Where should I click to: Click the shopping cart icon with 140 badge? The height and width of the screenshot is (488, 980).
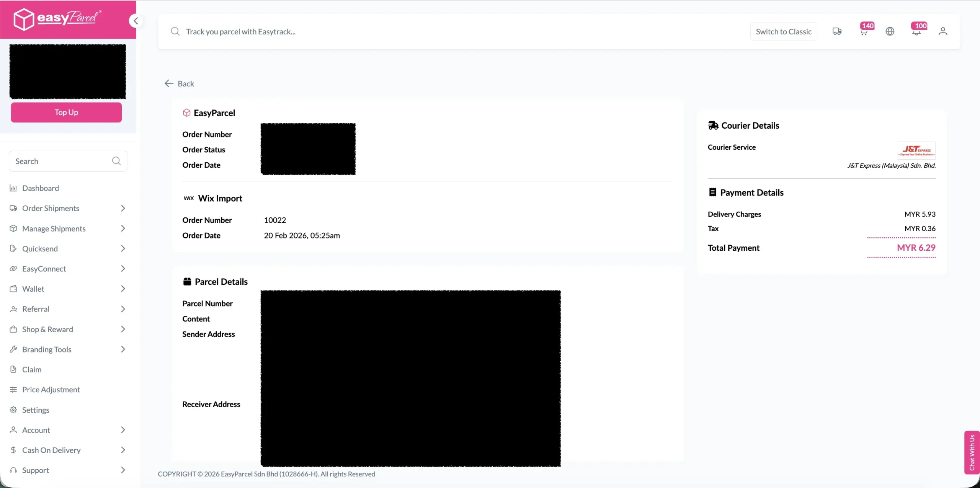click(x=864, y=32)
